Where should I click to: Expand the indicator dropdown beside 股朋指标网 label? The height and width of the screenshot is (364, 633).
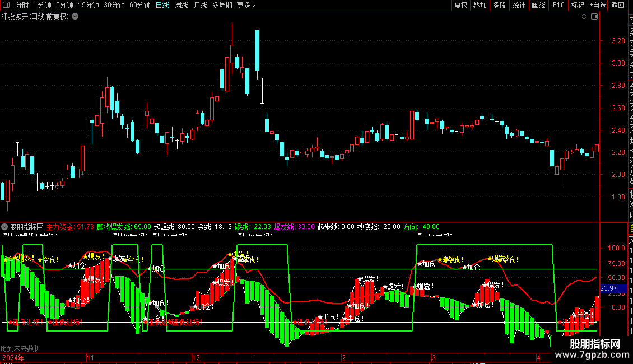click(4, 227)
